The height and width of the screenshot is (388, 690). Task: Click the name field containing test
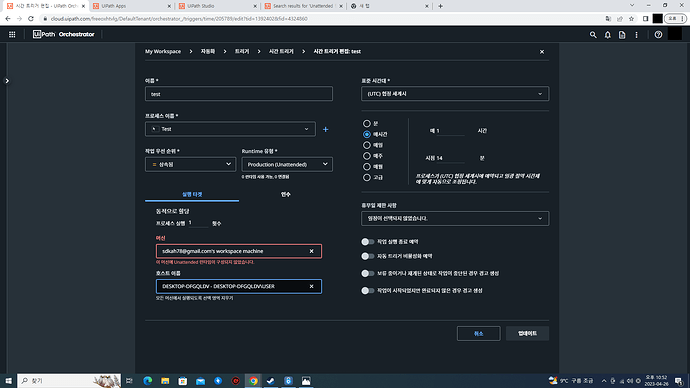pyautogui.click(x=239, y=94)
